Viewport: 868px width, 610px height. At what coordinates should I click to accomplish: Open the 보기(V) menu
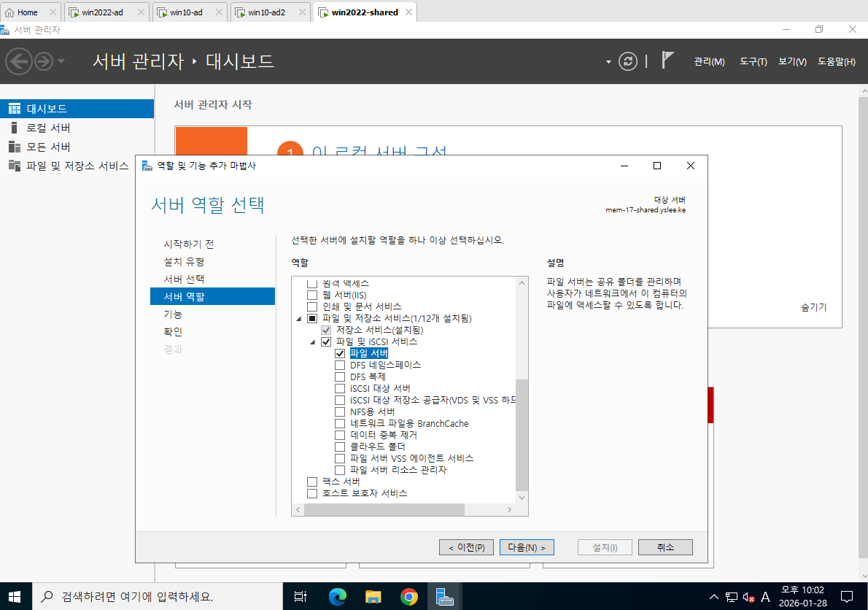click(792, 61)
